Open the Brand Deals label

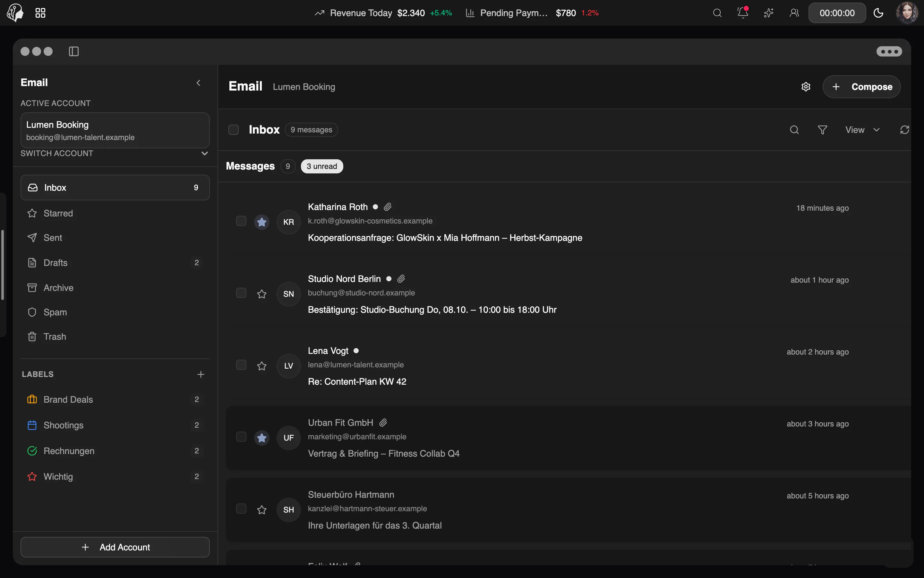pos(115,399)
